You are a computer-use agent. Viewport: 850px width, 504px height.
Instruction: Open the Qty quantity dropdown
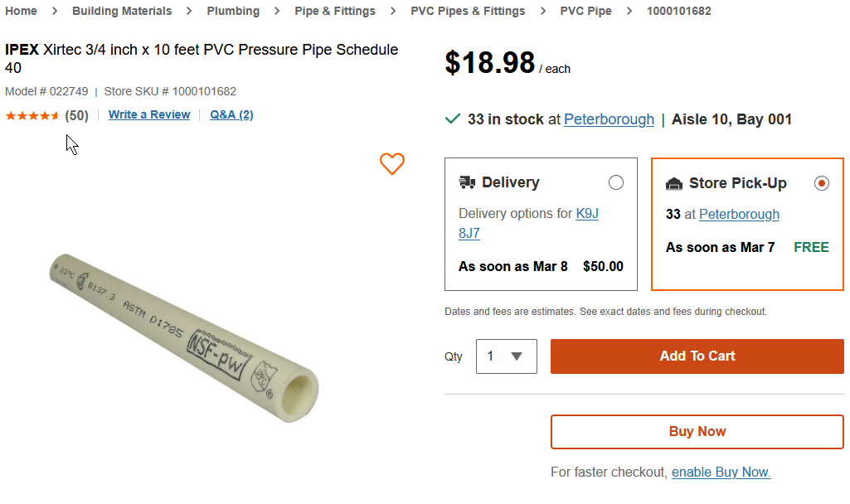(506, 356)
